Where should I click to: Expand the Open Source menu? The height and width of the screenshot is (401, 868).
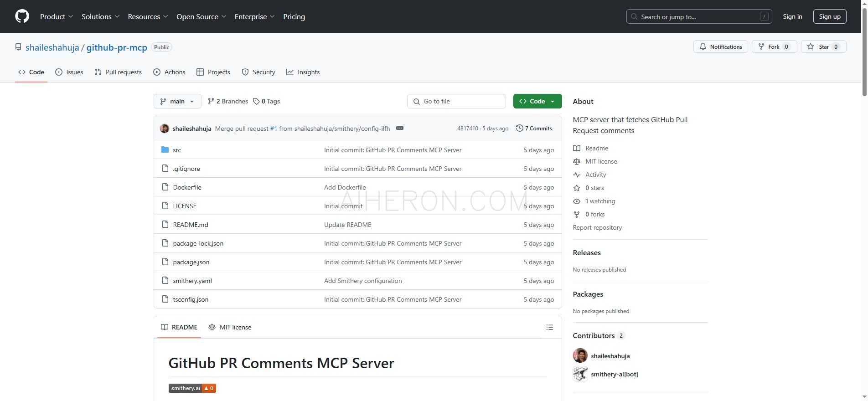[x=201, y=16]
